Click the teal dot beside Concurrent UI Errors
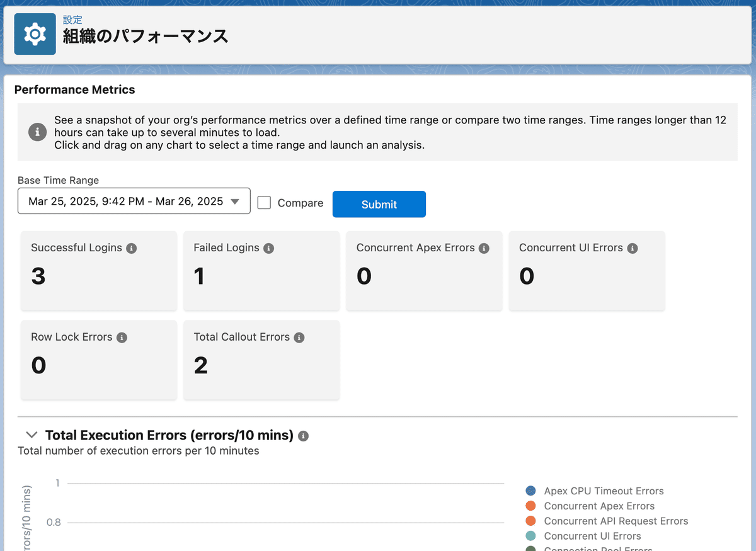The height and width of the screenshot is (551, 756). [530, 536]
